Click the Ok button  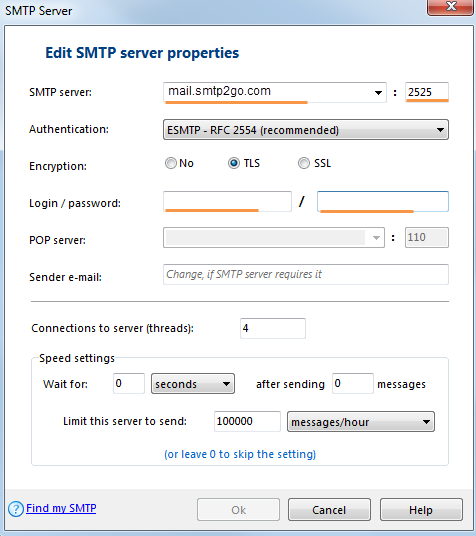coord(238,510)
